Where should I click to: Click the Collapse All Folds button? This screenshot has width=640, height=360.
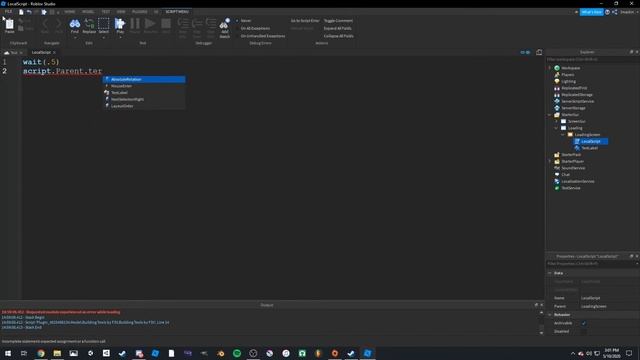coord(338,36)
